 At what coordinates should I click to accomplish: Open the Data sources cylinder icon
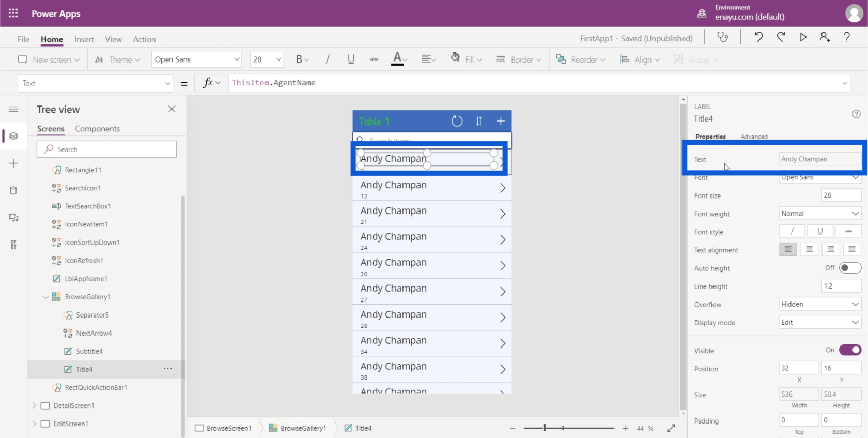(13, 190)
